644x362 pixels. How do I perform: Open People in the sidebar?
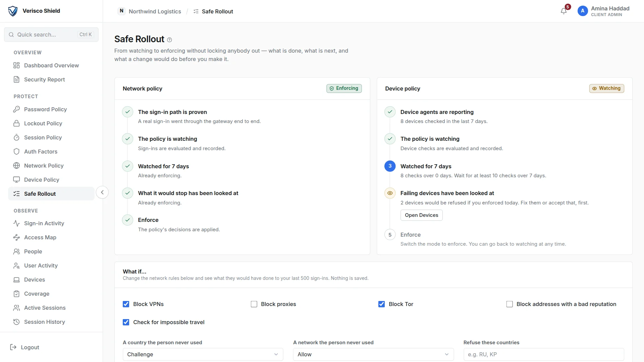(x=51, y=251)
